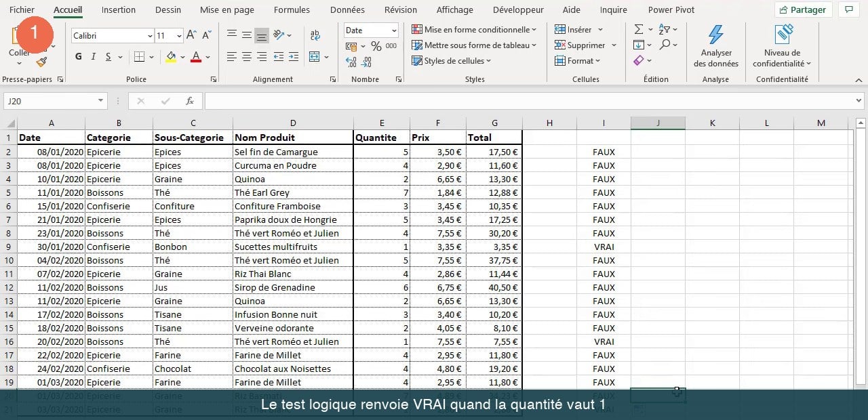Screen dimensions: 868x420
Task: Click Supprimer cells button
Action: pos(580,45)
